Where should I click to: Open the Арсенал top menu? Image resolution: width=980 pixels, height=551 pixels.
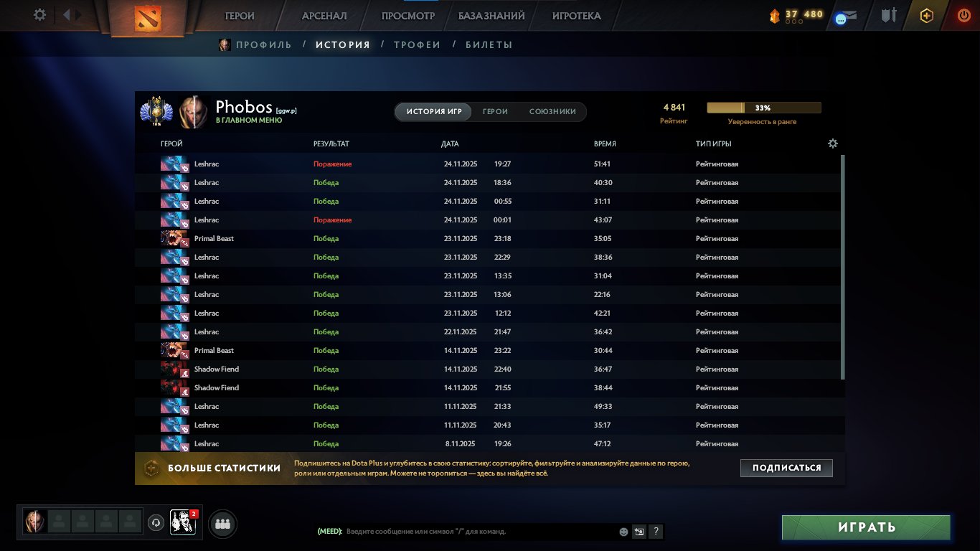point(324,16)
